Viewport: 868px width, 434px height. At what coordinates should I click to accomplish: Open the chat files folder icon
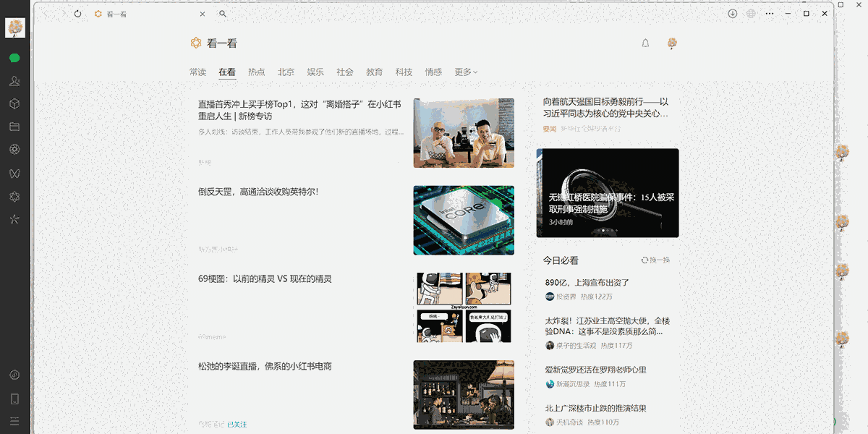tap(15, 127)
